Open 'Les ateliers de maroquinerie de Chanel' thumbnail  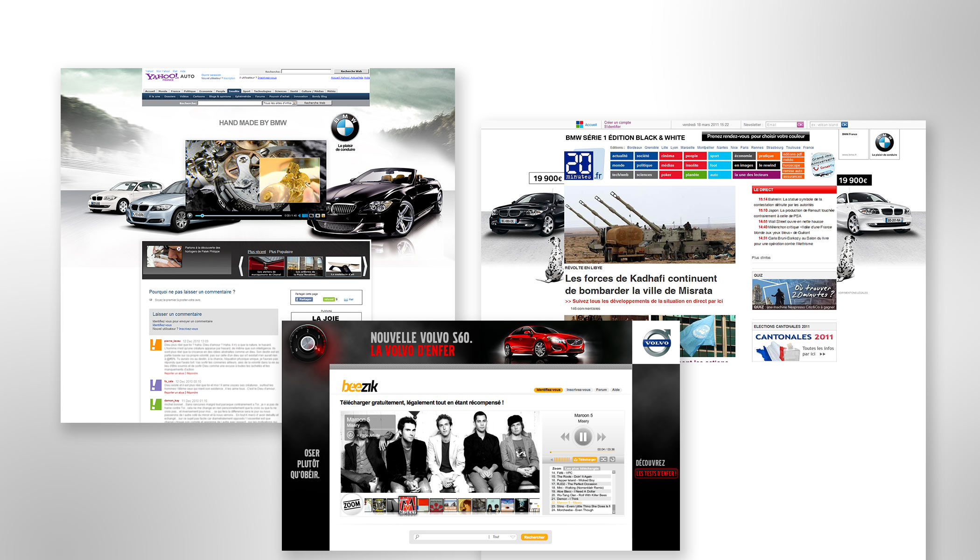(266, 266)
